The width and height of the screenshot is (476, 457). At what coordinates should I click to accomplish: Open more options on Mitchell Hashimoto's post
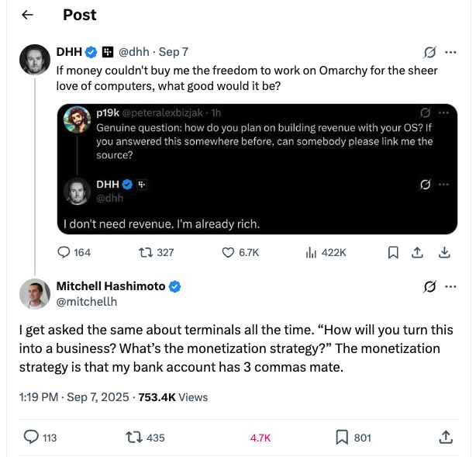click(x=450, y=287)
